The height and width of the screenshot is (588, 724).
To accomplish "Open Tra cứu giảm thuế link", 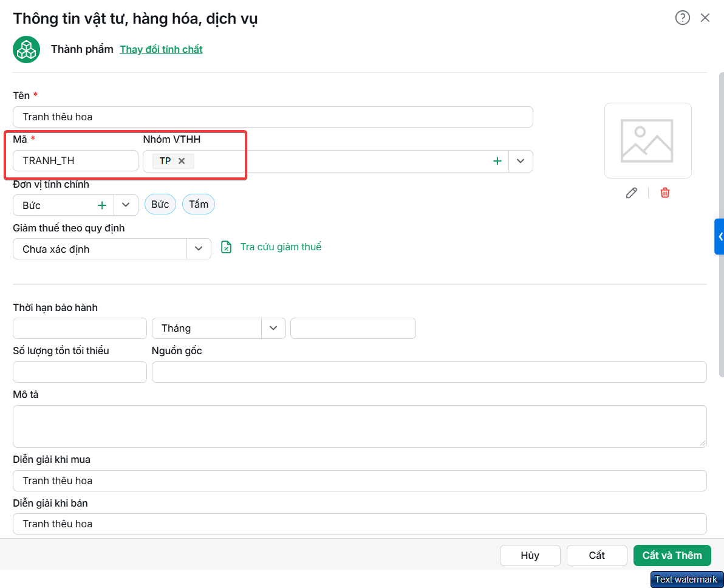I will [x=281, y=247].
